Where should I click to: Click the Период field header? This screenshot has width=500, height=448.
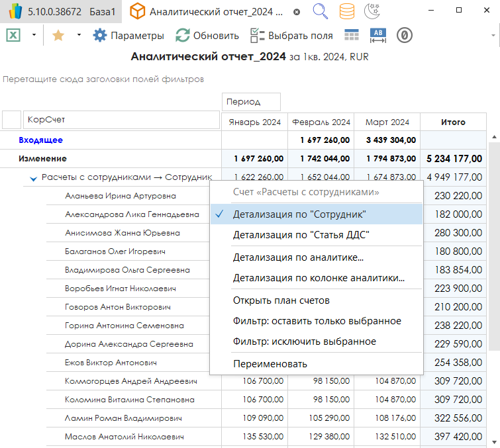[251, 102]
